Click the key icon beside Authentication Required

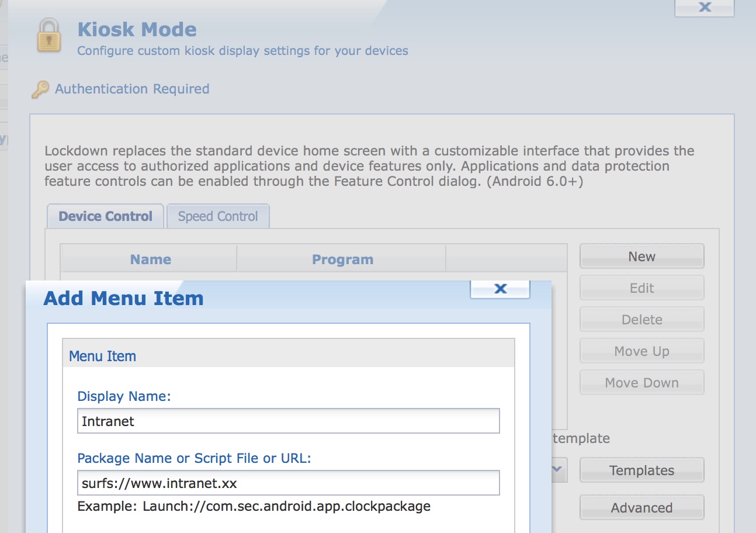[40, 89]
